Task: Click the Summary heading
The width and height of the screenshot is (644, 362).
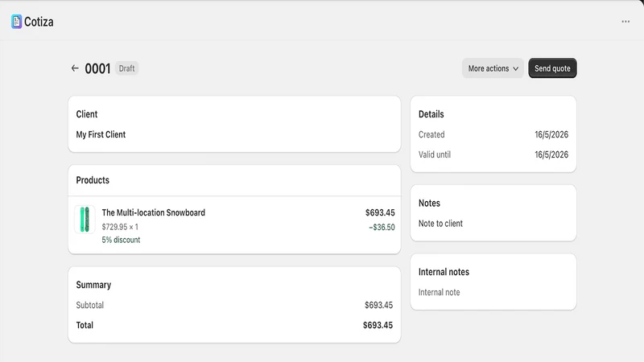Action: (x=93, y=285)
